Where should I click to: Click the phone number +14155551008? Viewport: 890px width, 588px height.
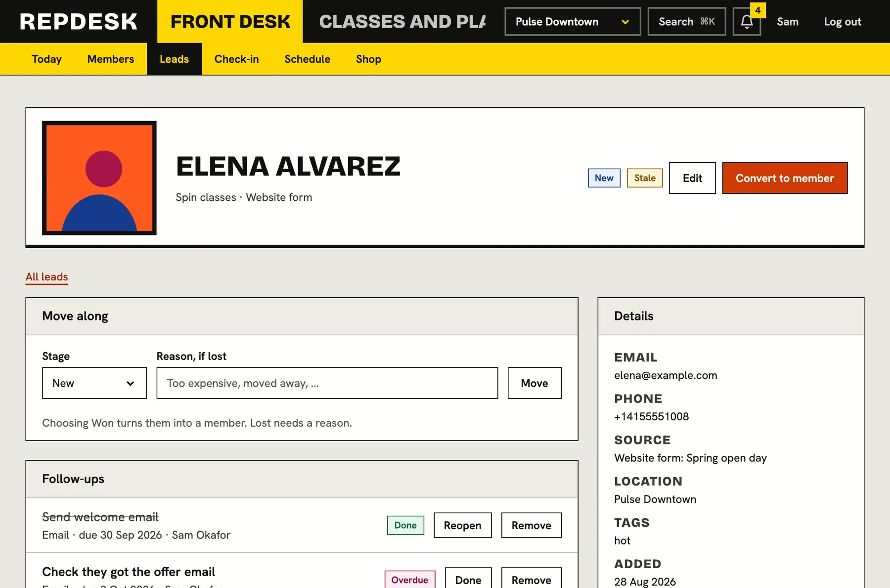(x=651, y=416)
